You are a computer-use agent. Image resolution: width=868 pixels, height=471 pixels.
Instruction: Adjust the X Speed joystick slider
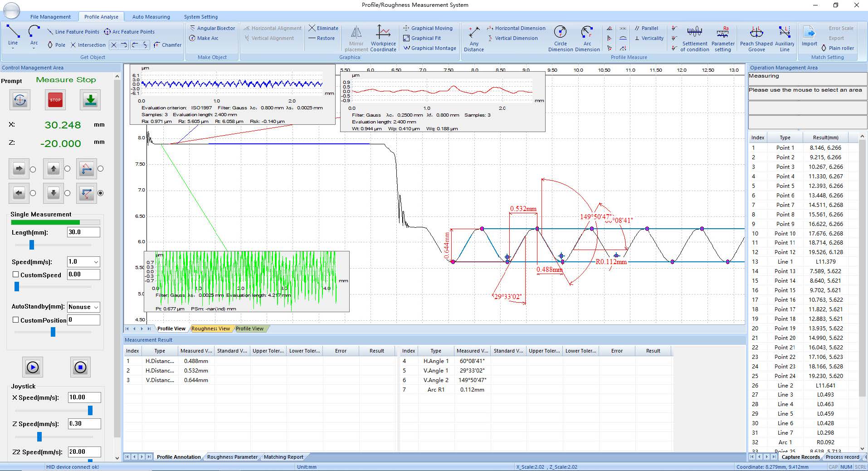(90, 410)
